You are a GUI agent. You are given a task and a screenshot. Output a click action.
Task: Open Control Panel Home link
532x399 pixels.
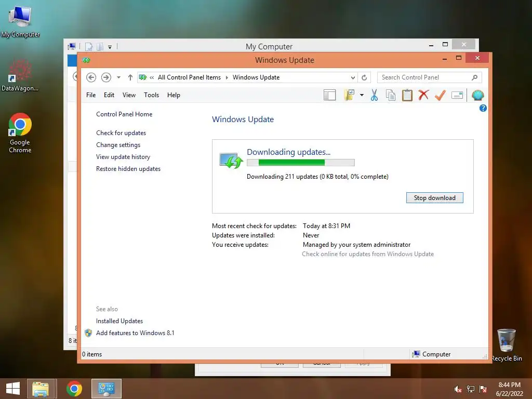point(124,114)
